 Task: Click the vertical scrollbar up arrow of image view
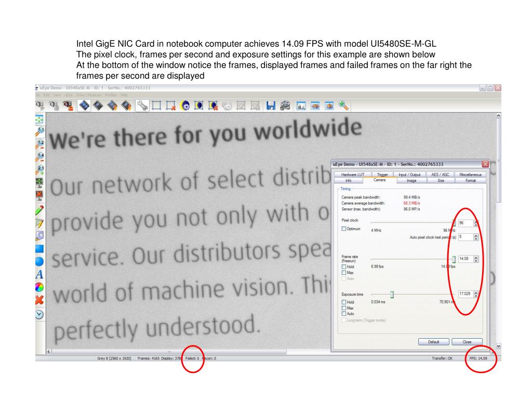tap(498, 116)
